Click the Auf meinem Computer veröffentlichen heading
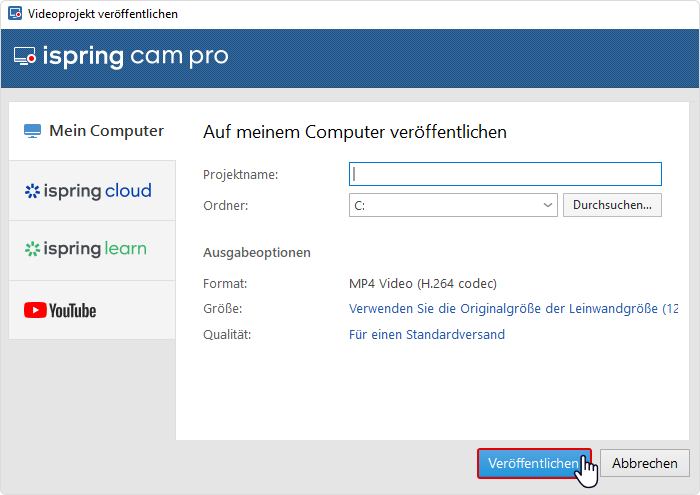This screenshot has width=700, height=495. coord(355,132)
